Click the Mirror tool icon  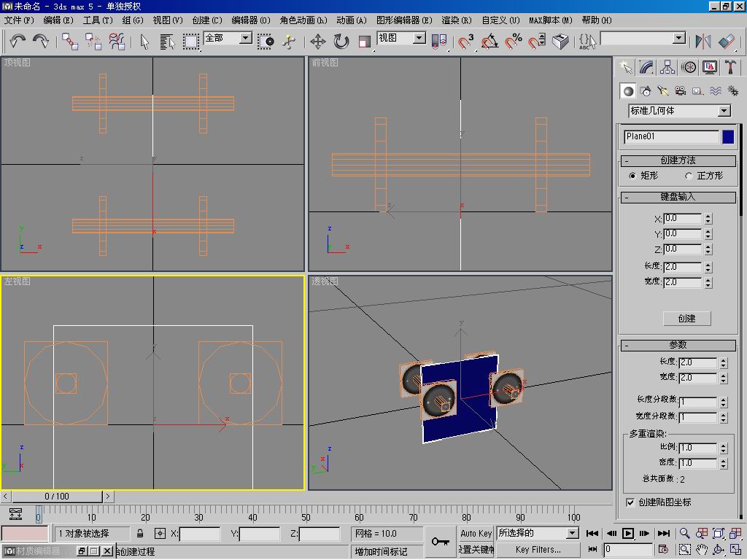click(703, 42)
